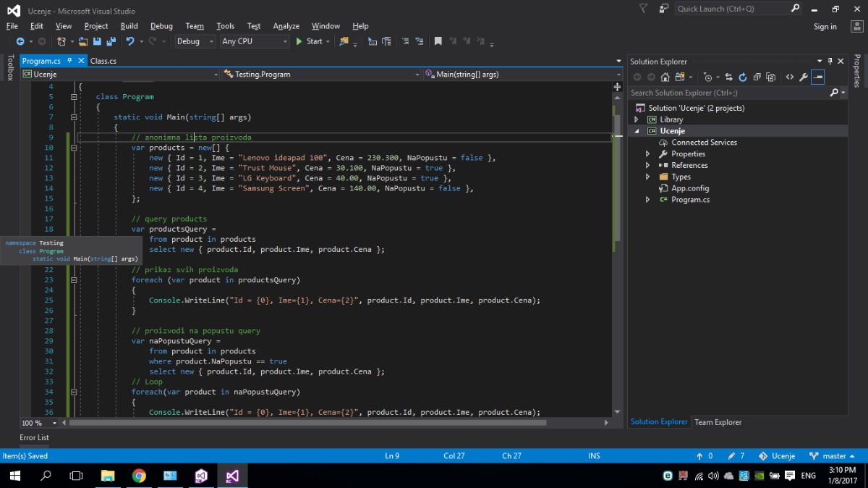
Task: Open project properties via wrench icon
Action: tap(803, 77)
